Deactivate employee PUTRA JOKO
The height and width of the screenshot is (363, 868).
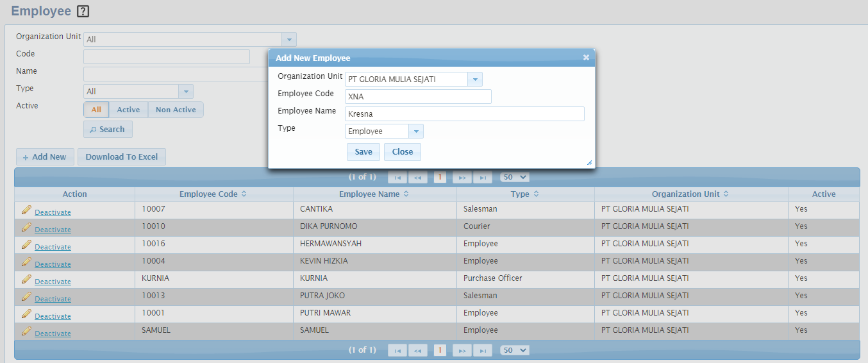53,299
